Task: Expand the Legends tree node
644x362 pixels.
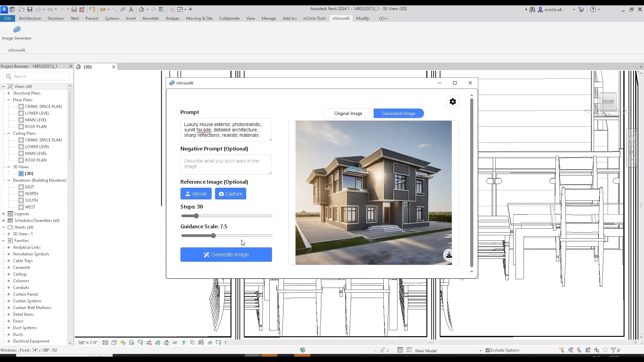Action: coord(3,214)
